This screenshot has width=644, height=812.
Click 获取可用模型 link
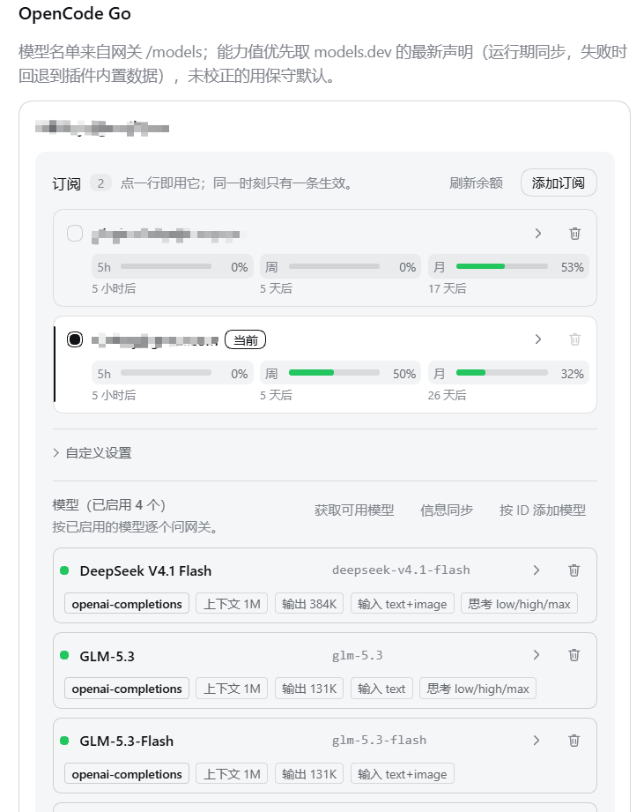[x=354, y=510]
